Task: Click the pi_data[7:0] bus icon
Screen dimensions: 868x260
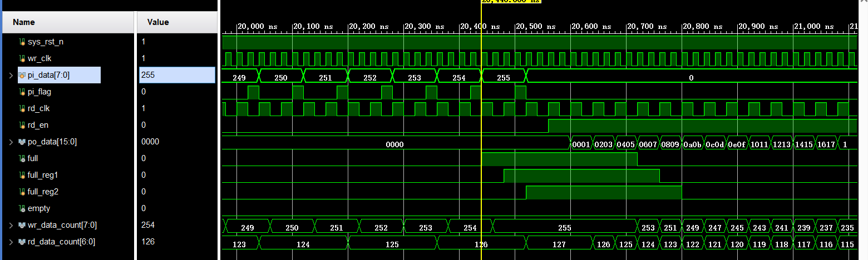Action: [22, 75]
